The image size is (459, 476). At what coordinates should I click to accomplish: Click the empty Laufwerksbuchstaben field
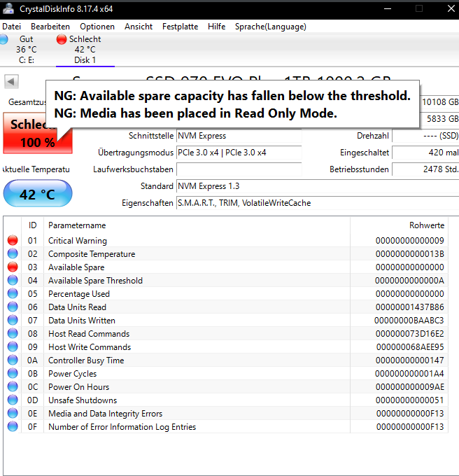(x=239, y=169)
